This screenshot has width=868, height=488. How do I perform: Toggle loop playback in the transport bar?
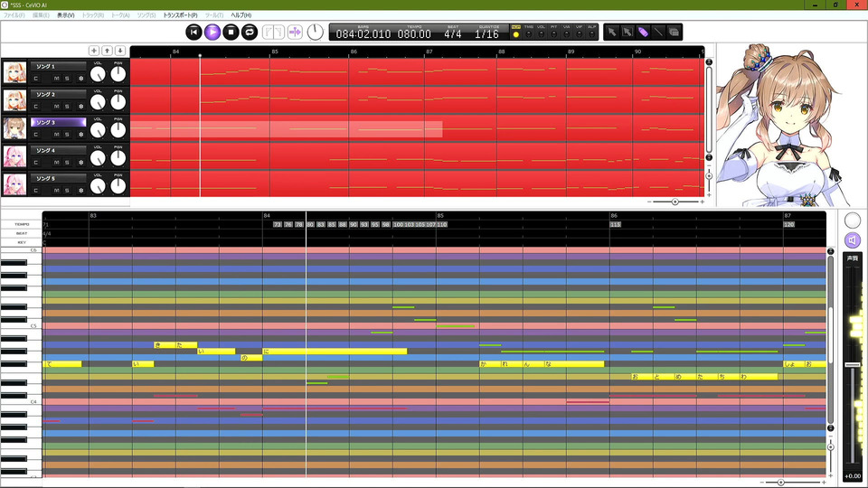(x=250, y=33)
